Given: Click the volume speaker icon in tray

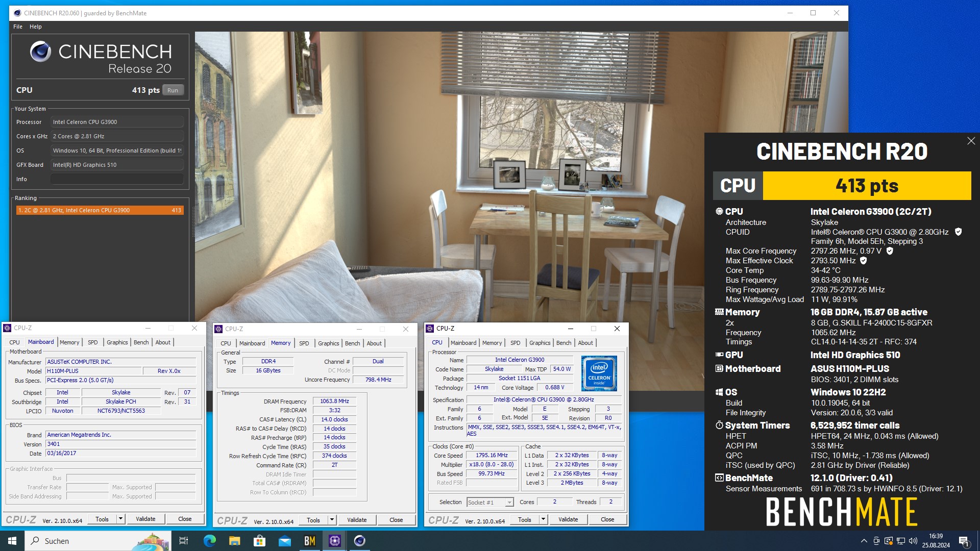Looking at the screenshot, I should (913, 541).
